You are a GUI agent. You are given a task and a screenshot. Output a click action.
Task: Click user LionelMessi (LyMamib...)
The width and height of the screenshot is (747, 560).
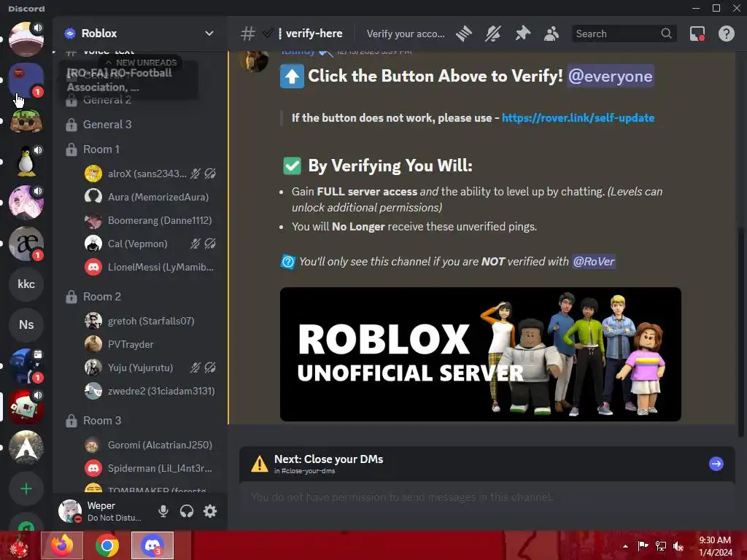coord(150,267)
